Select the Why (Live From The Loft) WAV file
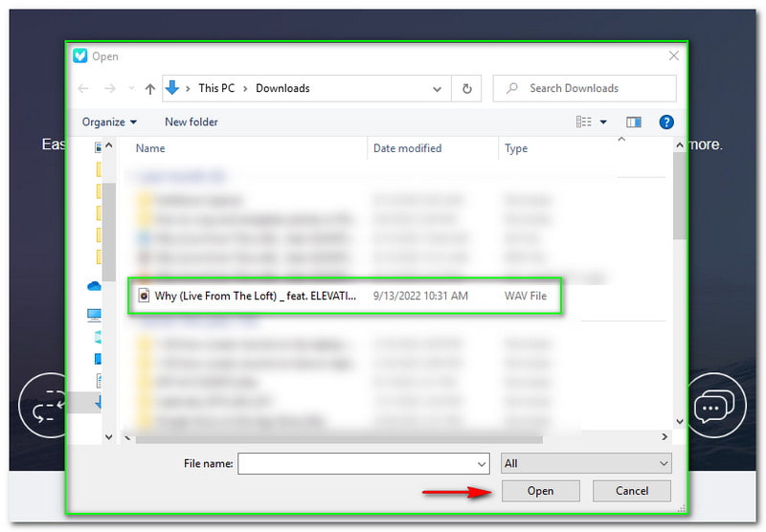Viewport: 766px width, 532px height. [x=345, y=296]
